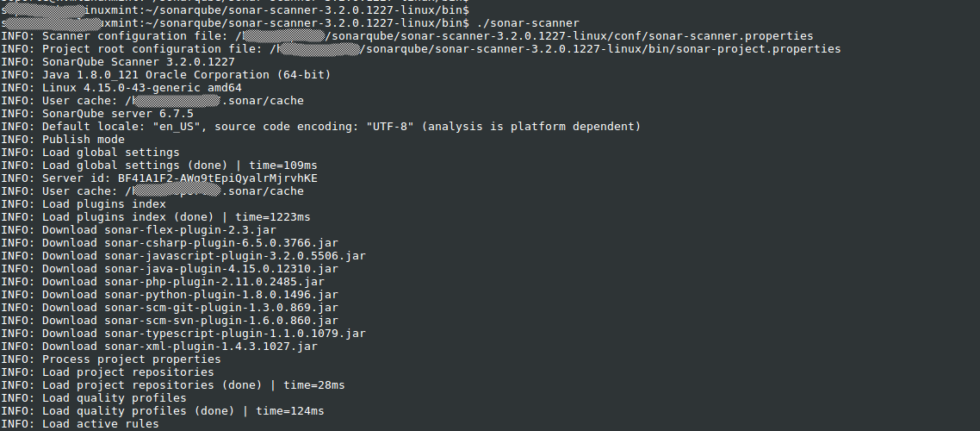Click the sonar-scanner.properties file path

(527, 36)
